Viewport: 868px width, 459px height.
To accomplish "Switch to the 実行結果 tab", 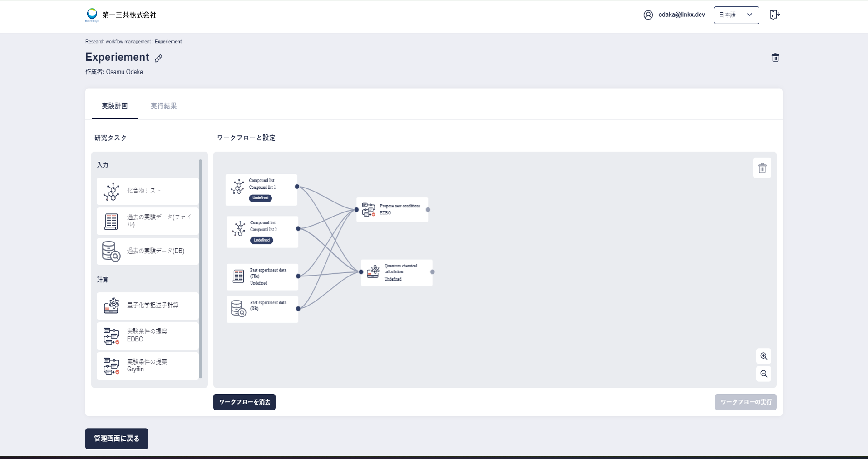I will (163, 106).
